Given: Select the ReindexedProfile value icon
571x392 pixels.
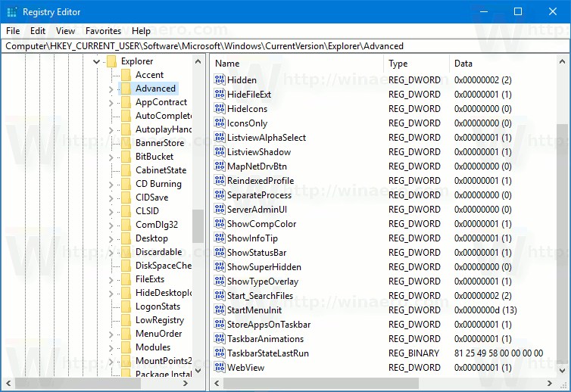Looking at the screenshot, I should pyautogui.click(x=220, y=181).
